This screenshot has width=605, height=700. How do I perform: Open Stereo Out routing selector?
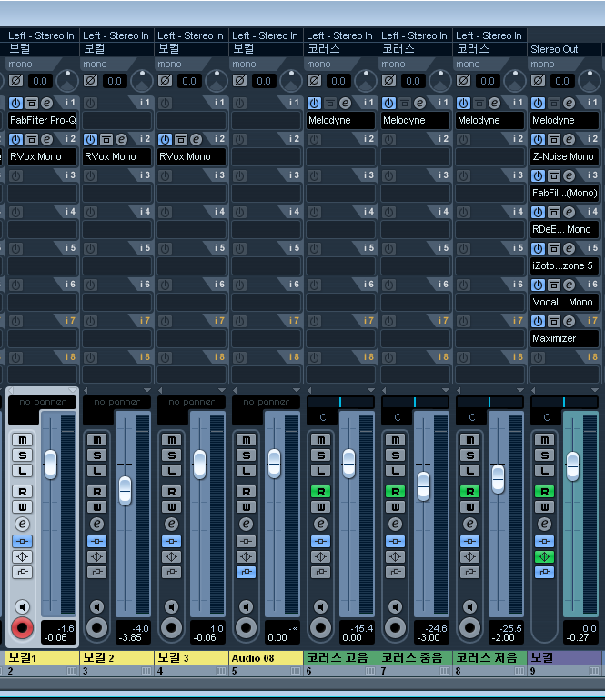click(x=564, y=49)
